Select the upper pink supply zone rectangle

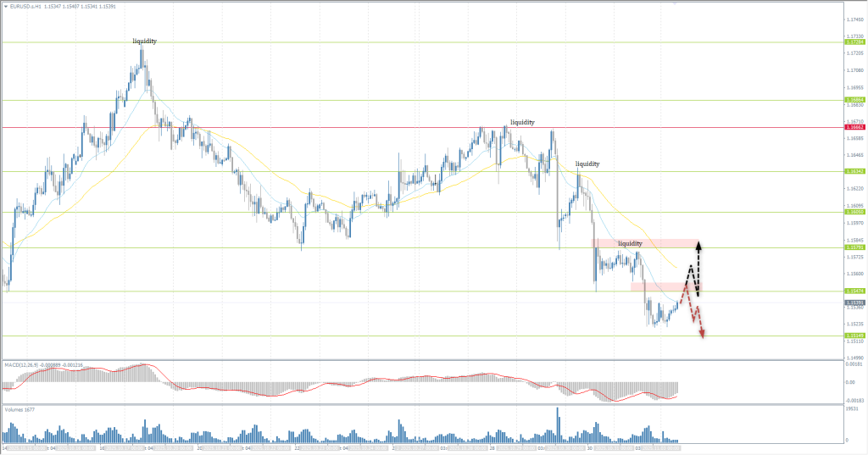pos(646,243)
